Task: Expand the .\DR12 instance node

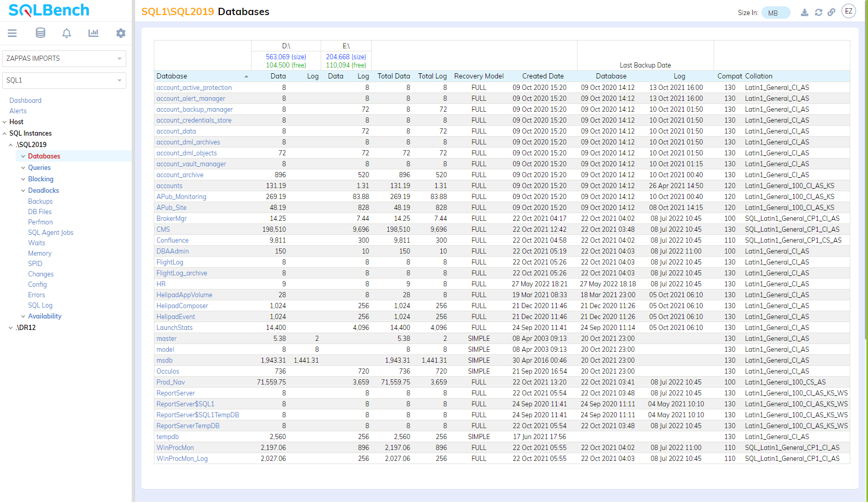Action: point(10,328)
